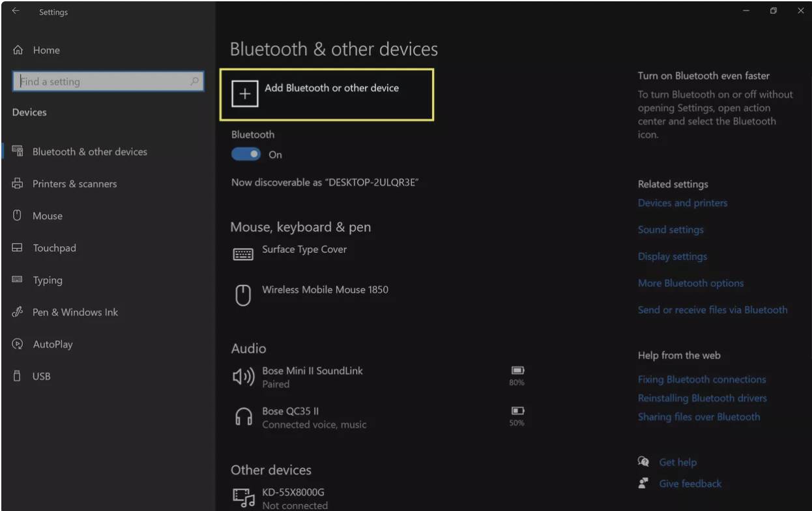Image resolution: width=812 pixels, height=511 pixels.
Task: Click the Home icon in the sidebar
Action: (18, 50)
